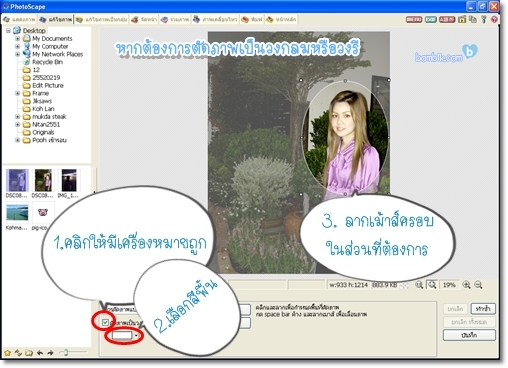Image resolution: width=508 pixels, height=368 pixels.
Task: Click the red MENU badge icon
Action: pos(414,20)
